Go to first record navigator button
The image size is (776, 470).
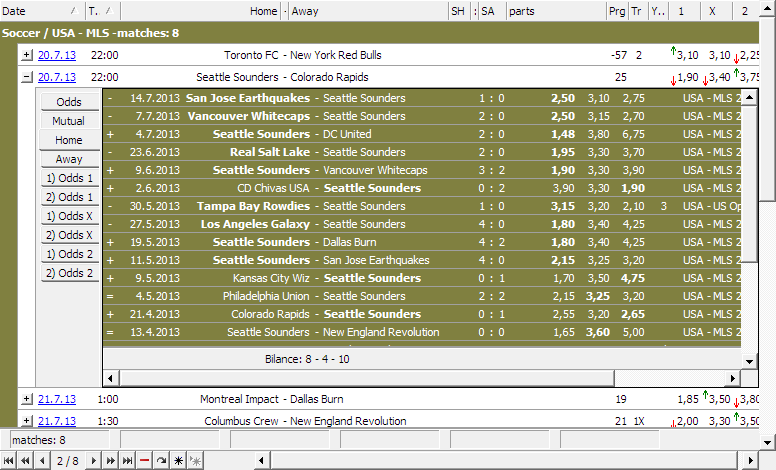(x=8, y=461)
